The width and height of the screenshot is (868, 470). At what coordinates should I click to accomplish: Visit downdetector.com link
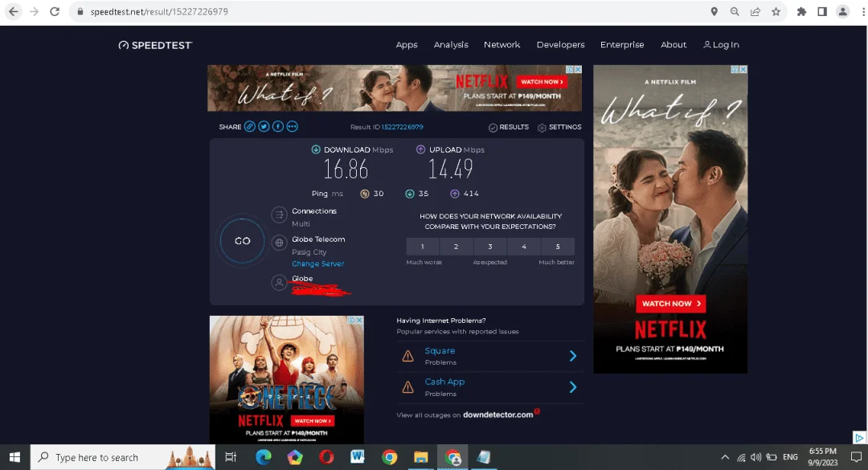coord(497,415)
